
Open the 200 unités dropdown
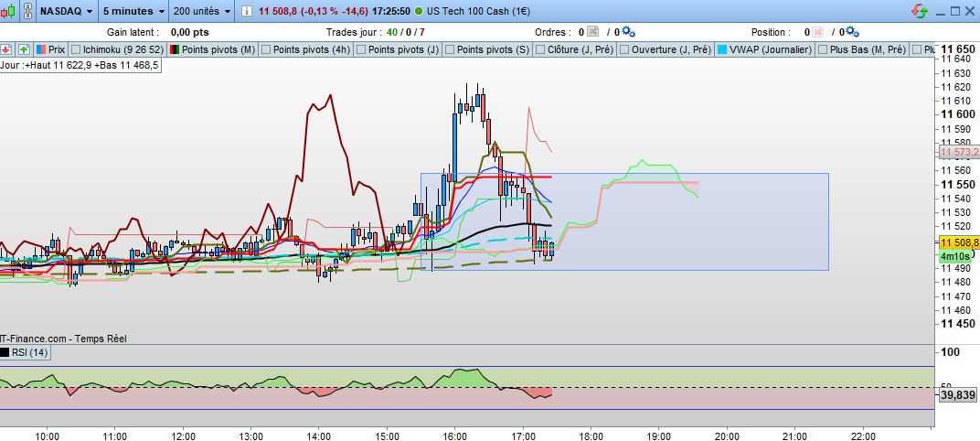201,11
